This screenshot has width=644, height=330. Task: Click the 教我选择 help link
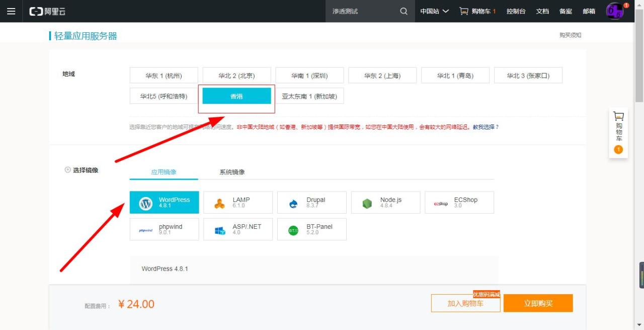pos(486,127)
